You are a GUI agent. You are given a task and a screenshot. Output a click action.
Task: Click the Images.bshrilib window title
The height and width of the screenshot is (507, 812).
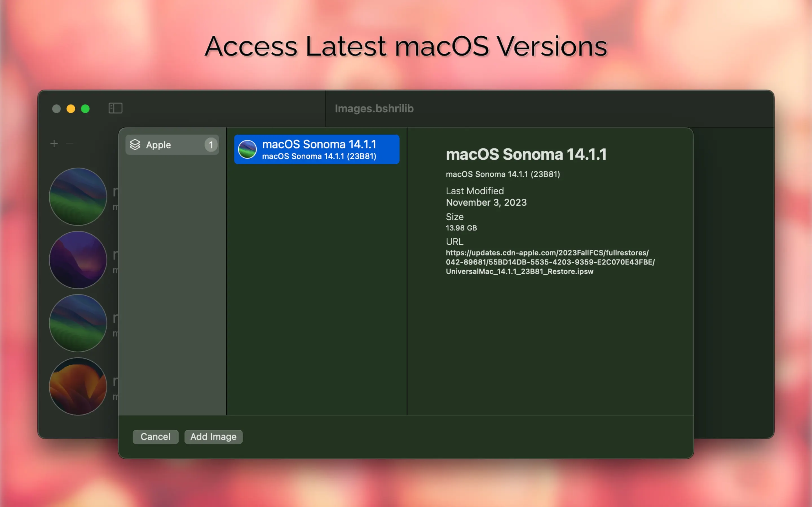pos(374,108)
